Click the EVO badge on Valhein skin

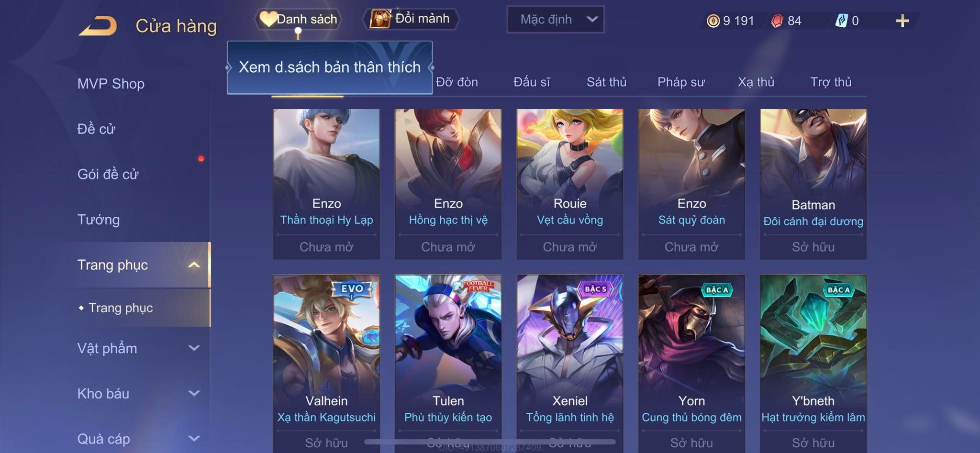click(352, 289)
